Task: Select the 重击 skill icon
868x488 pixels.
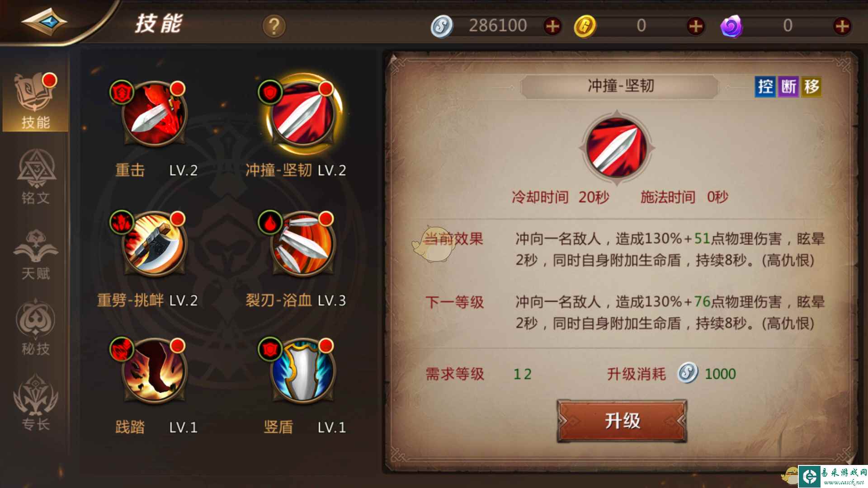Action: click(x=154, y=114)
